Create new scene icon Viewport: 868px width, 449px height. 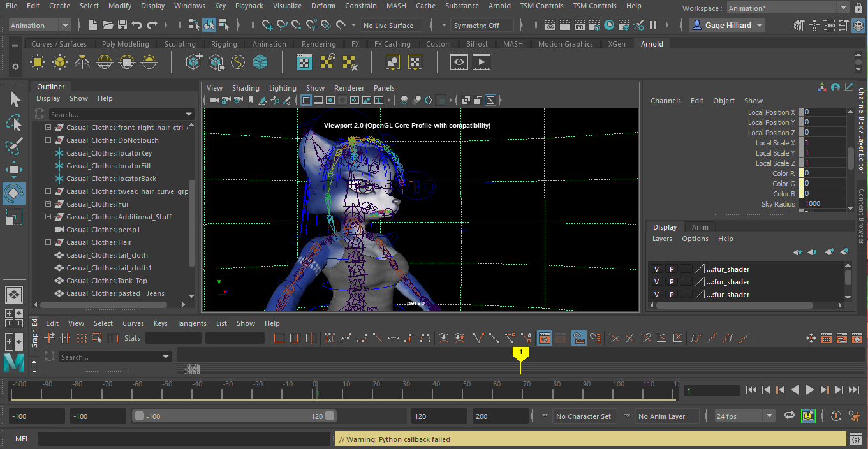click(93, 26)
